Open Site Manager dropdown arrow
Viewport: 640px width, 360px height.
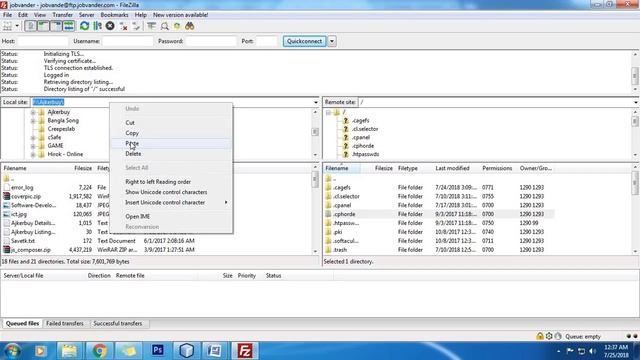point(17,26)
